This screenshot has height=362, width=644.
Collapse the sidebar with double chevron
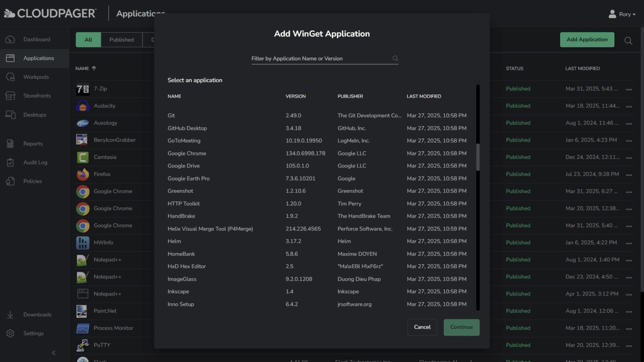point(54,353)
